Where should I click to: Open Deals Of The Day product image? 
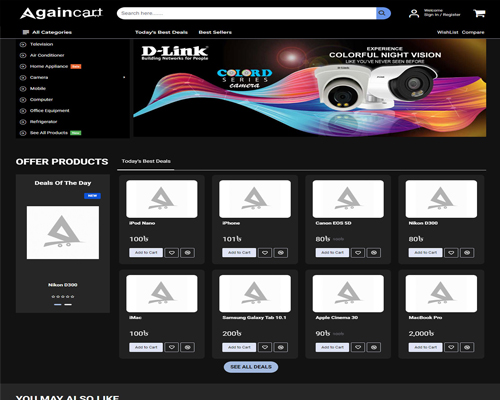[63, 233]
